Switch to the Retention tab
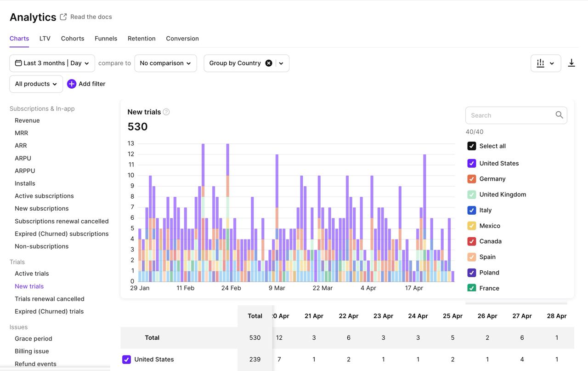 click(x=141, y=39)
